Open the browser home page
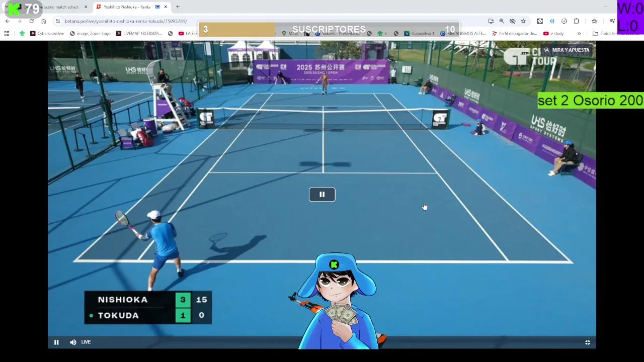This screenshot has height=362, width=644. [x=44, y=21]
